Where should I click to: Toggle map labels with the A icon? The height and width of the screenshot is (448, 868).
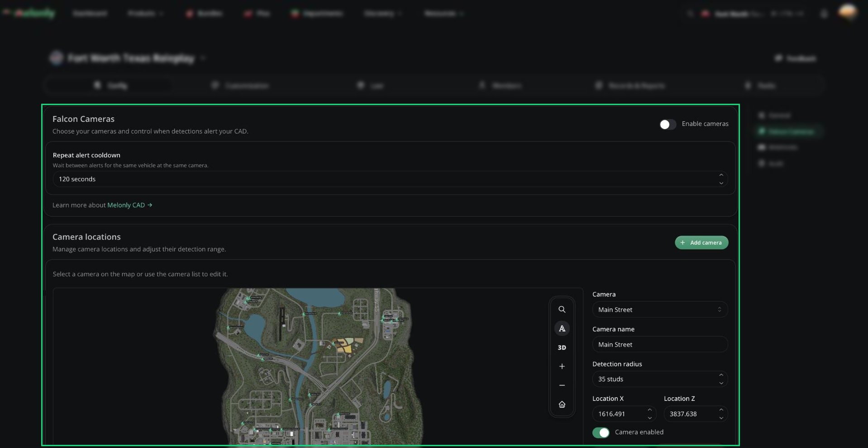562,328
